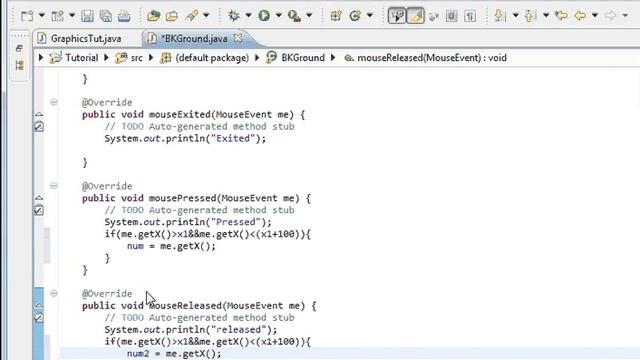Open the Search toolbar dropdown arrow
640x360 pixels.
point(206,16)
